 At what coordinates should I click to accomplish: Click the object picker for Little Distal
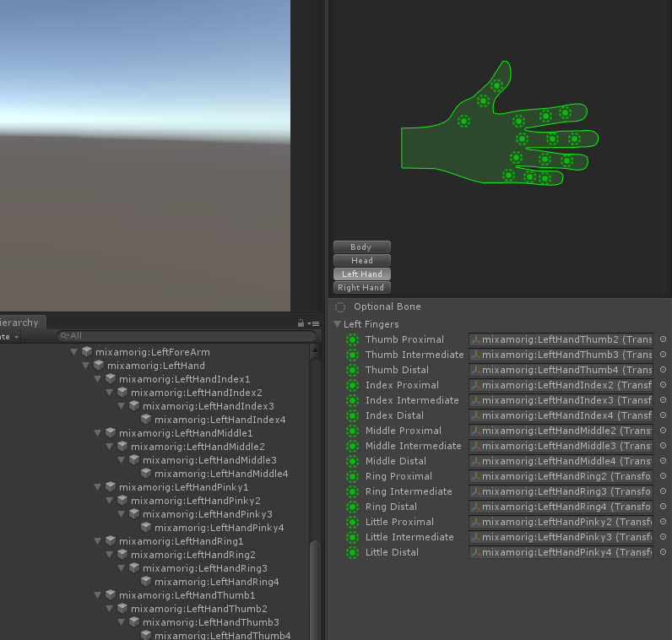point(663,552)
